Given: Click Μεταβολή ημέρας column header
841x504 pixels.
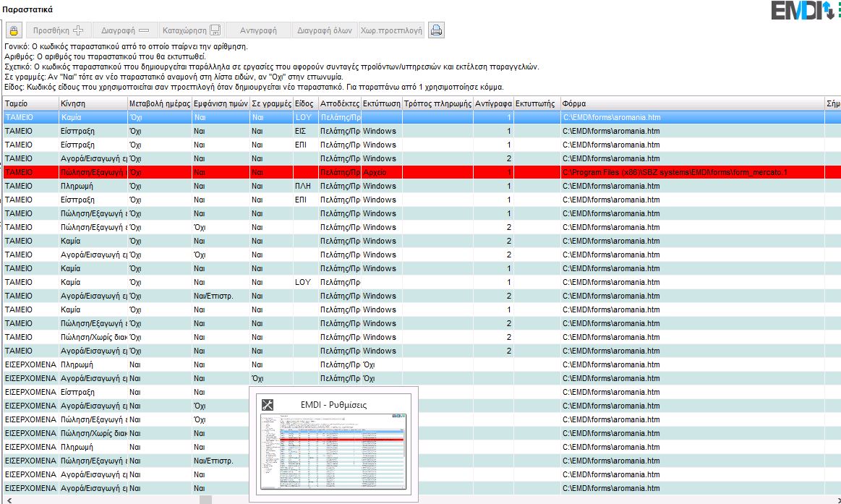Looking at the screenshot, I should tap(160, 103).
